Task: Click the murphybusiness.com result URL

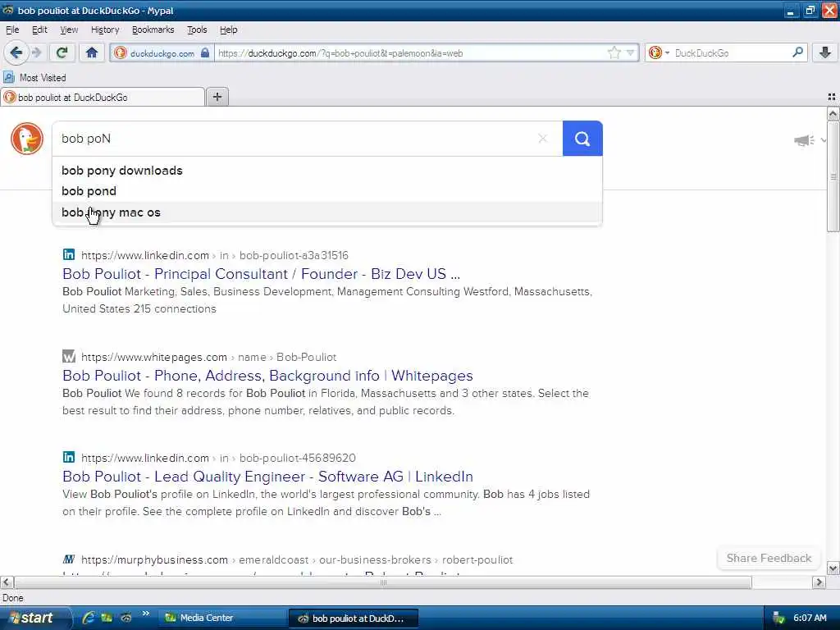Action: pos(297,559)
